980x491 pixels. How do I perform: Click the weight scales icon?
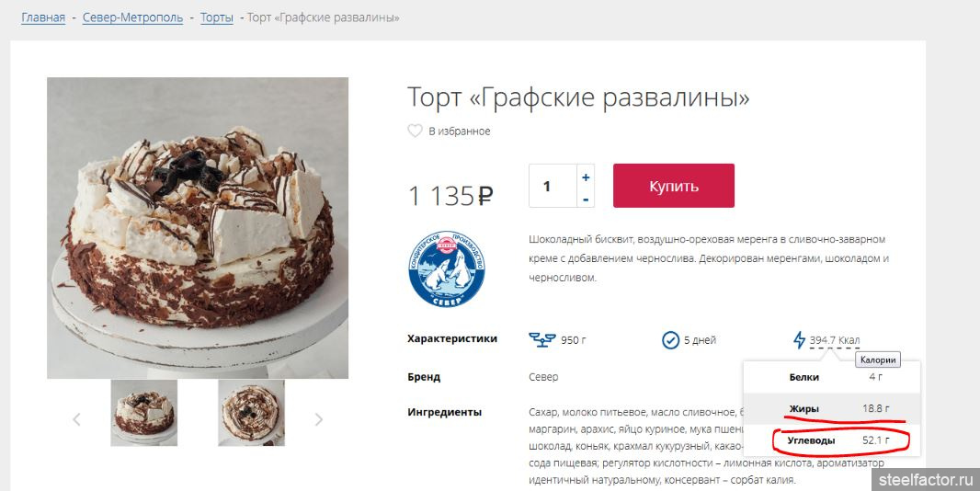(541, 339)
